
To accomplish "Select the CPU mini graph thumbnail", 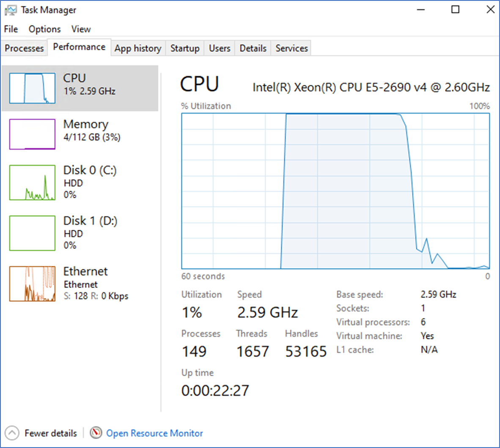I will pos(32,88).
